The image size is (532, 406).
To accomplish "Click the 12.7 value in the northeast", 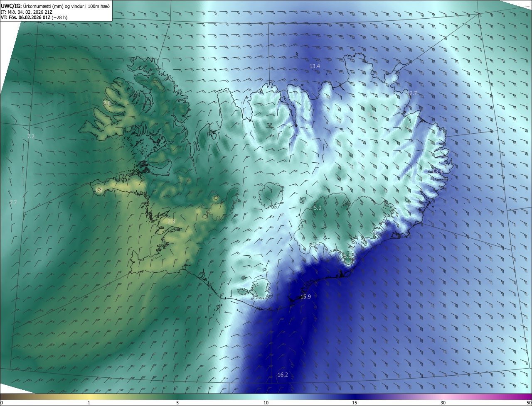I will 411,93.
